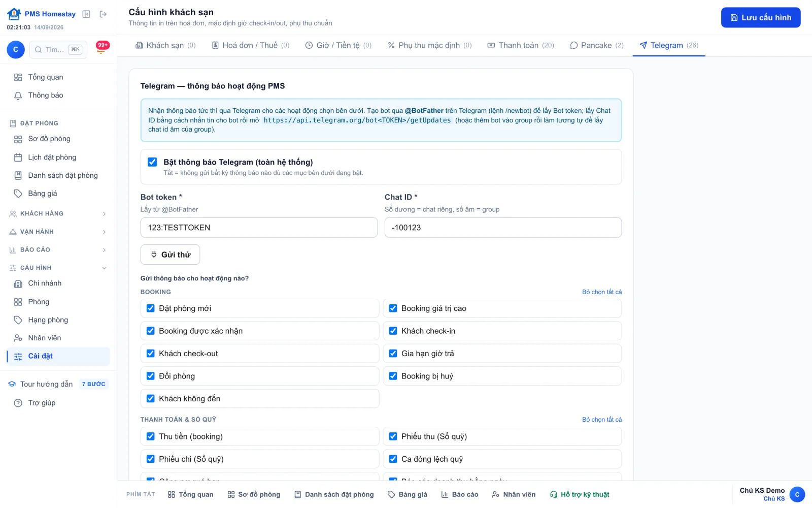Click the Hạng phòng tag icon in sidebar
Screen dimensions: 812x508
(18, 320)
